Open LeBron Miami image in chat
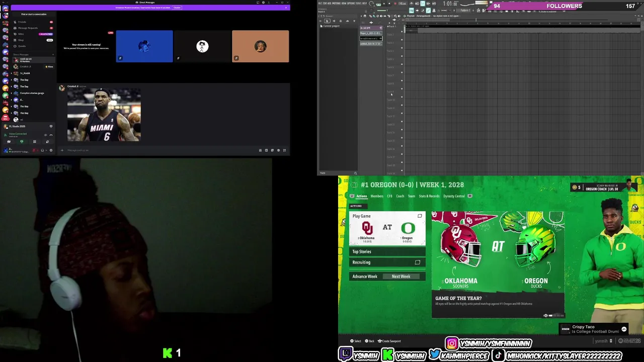This screenshot has width=644, height=362. (x=104, y=115)
